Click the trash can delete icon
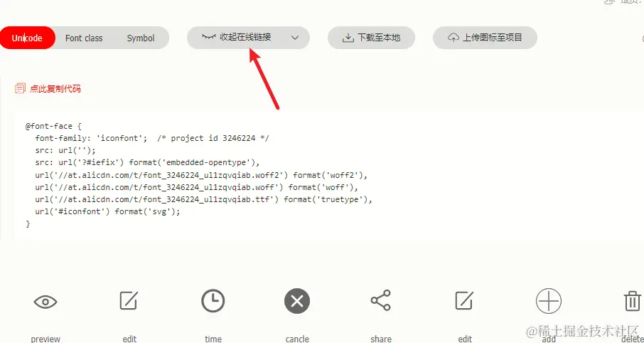The width and height of the screenshot is (644, 343). (x=632, y=300)
